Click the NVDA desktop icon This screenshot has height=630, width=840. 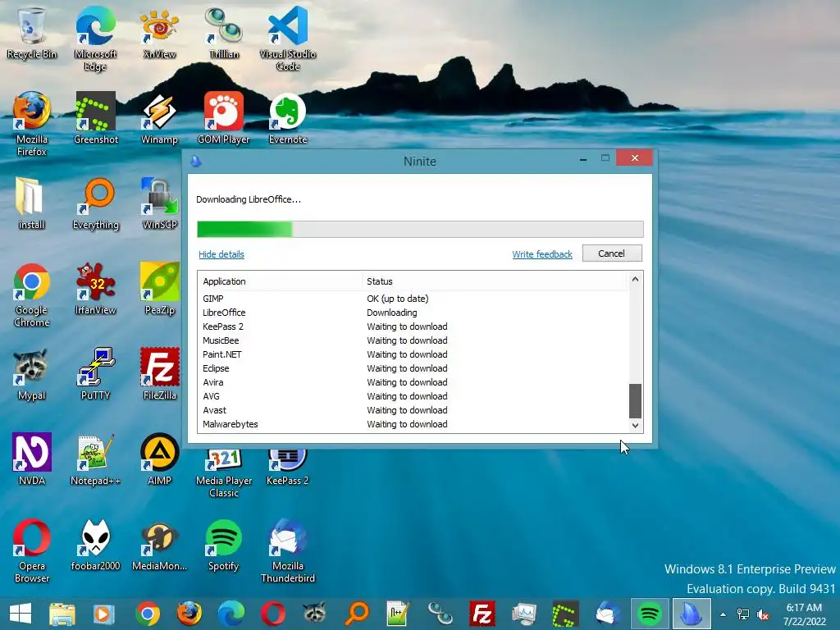32,459
